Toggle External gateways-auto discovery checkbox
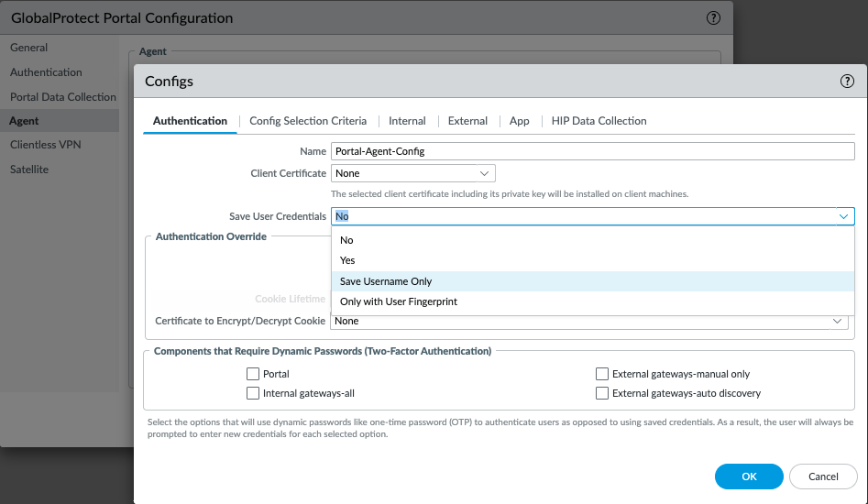The height and width of the screenshot is (504, 868). point(601,393)
